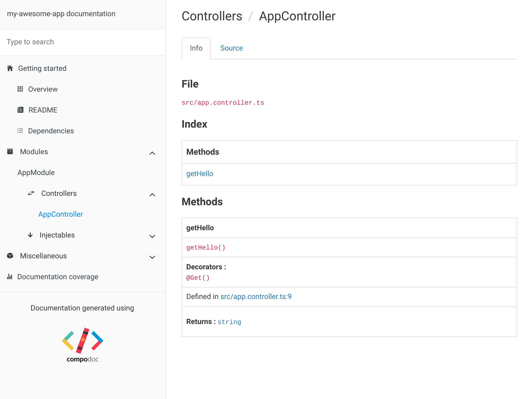Select AppController in the sidebar tree
The image size is (532, 399).
point(60,214)
